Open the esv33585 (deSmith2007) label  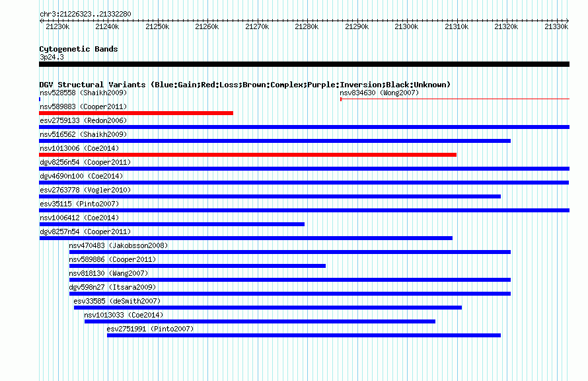117,301
